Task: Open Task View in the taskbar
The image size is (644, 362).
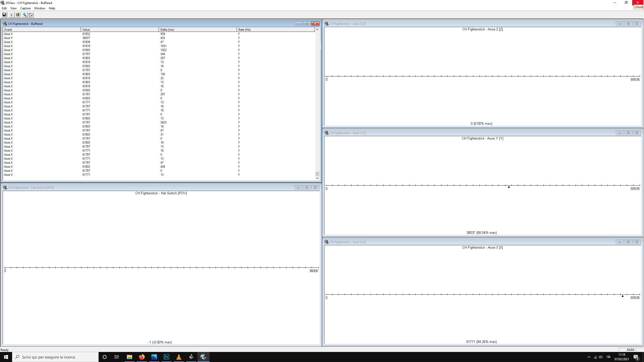Action: (117, 357)
